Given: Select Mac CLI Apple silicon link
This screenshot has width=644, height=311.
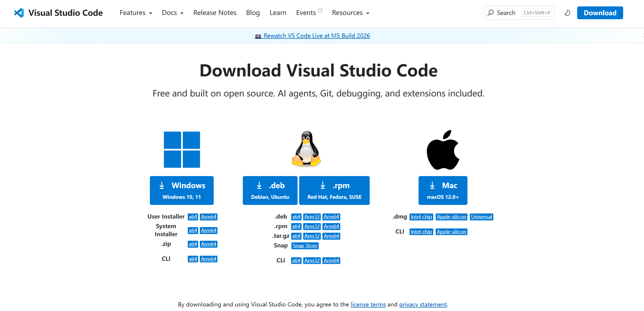Looking at the screenshot, I should click(451, 232).
